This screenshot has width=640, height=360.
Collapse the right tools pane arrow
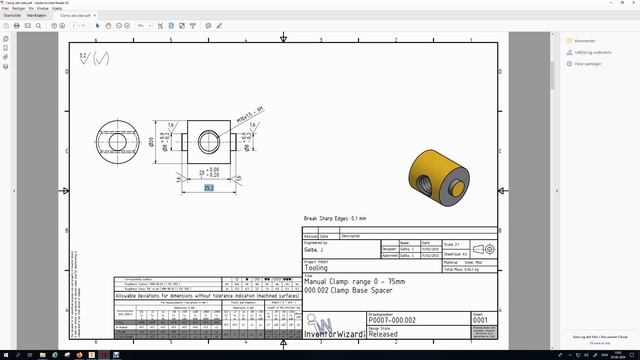(557, 191)
